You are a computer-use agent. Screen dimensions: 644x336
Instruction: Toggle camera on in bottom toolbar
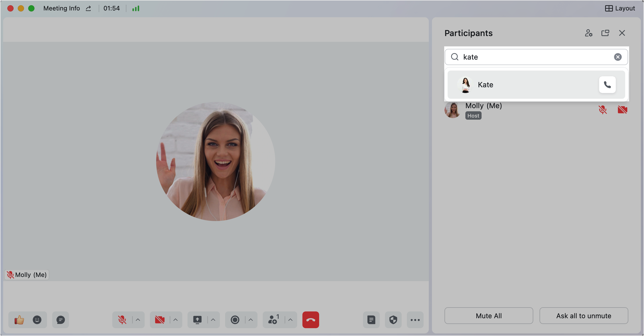click(160, 320)
